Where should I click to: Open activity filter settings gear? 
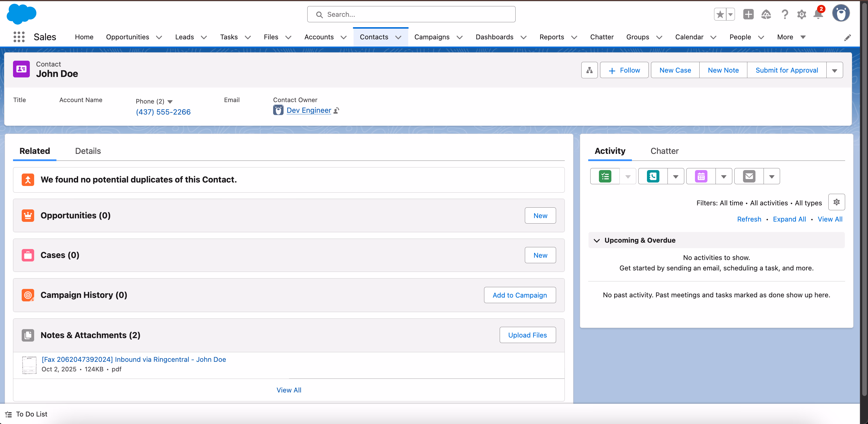tap(837, 202)
